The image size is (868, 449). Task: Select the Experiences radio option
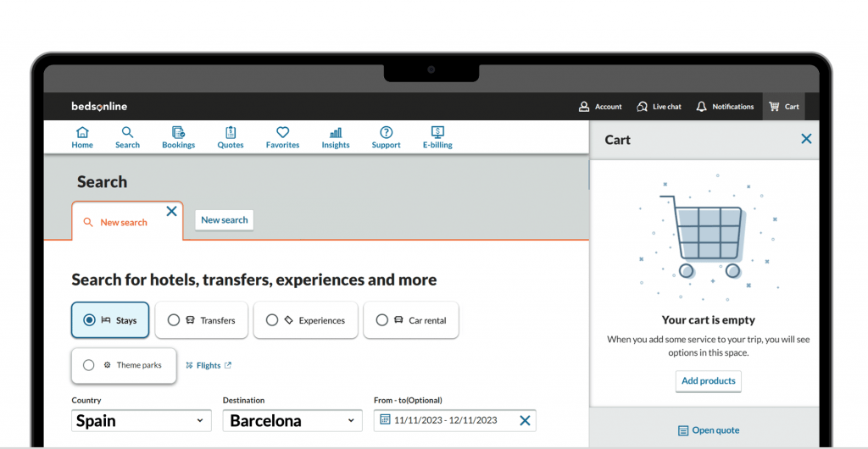click(x=305, y=320)
